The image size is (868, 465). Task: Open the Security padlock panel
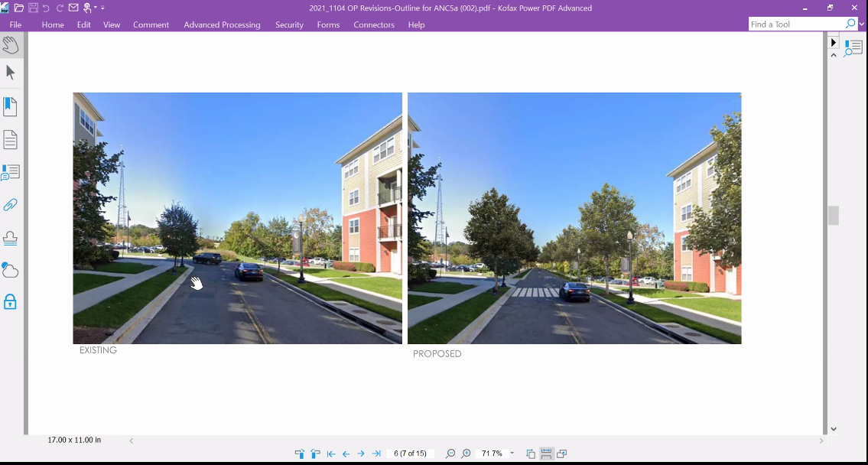click(x=11, y=301)
